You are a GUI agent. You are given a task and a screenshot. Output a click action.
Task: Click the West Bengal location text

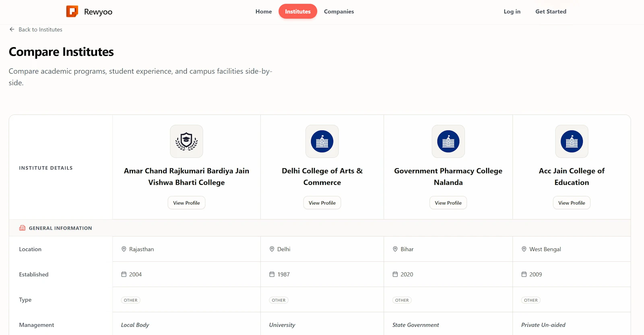point(545,249)
